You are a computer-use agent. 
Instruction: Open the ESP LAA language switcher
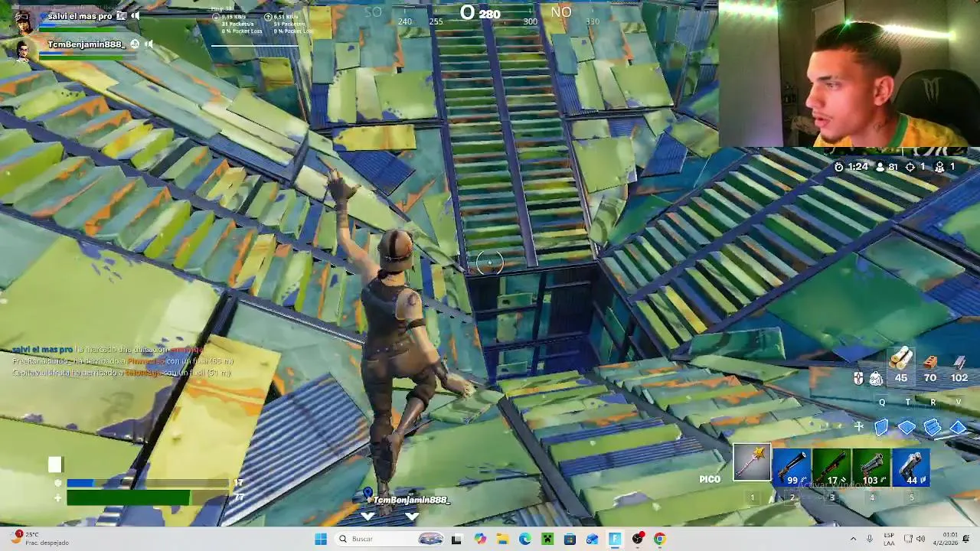889,539
